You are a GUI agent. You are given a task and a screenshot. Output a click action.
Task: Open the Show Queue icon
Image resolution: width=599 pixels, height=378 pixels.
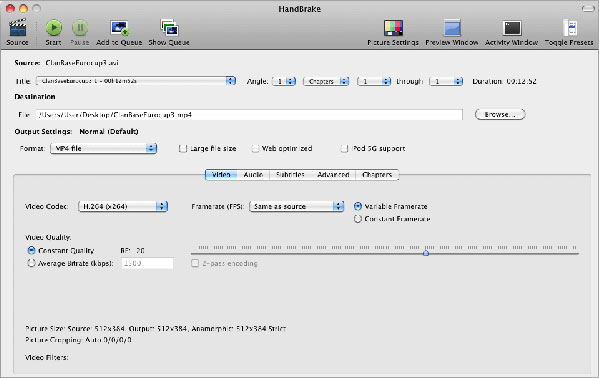(x=169, y=28)
